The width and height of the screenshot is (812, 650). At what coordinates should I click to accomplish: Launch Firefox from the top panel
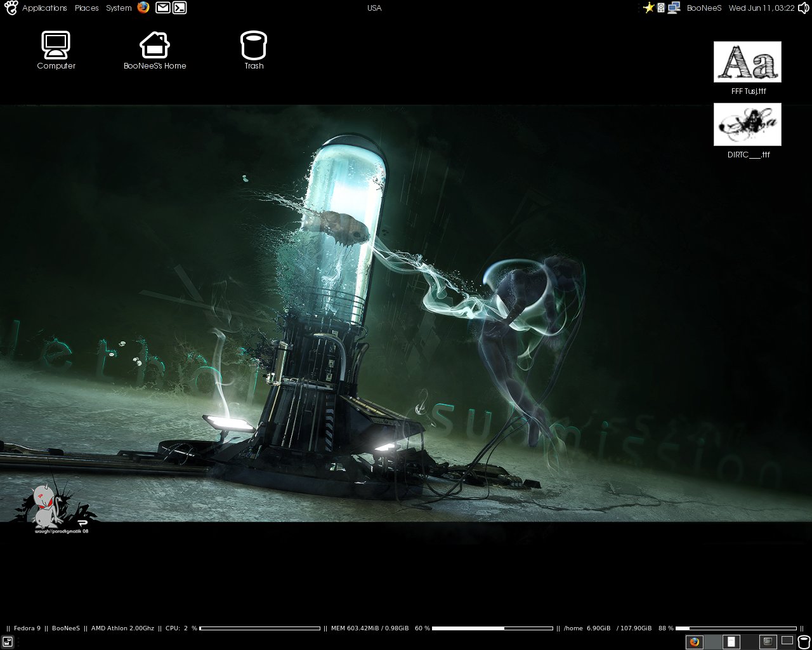(143, 8)
